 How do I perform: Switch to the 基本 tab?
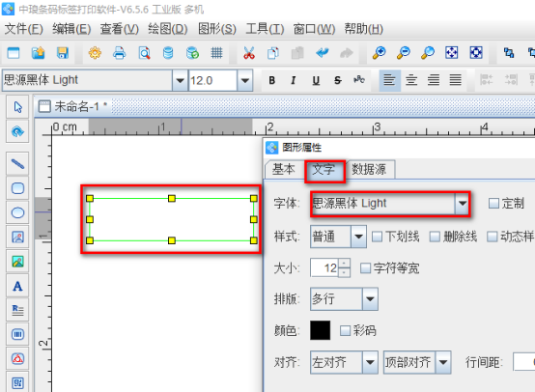[x=284, y=169]
